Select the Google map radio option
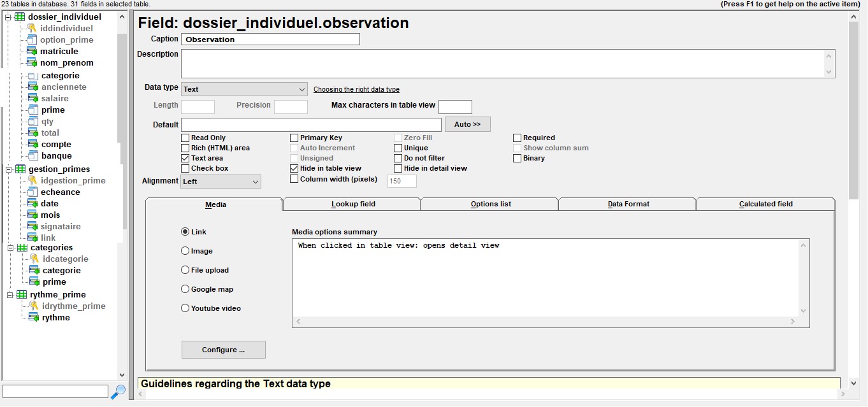This screenshot has height=407, width=868. pos(185,289)
